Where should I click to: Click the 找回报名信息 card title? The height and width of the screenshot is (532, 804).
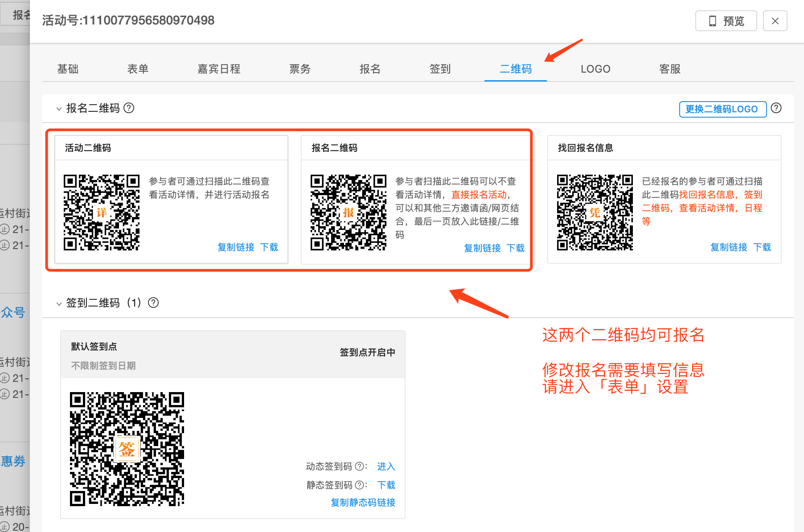[586, 148]
